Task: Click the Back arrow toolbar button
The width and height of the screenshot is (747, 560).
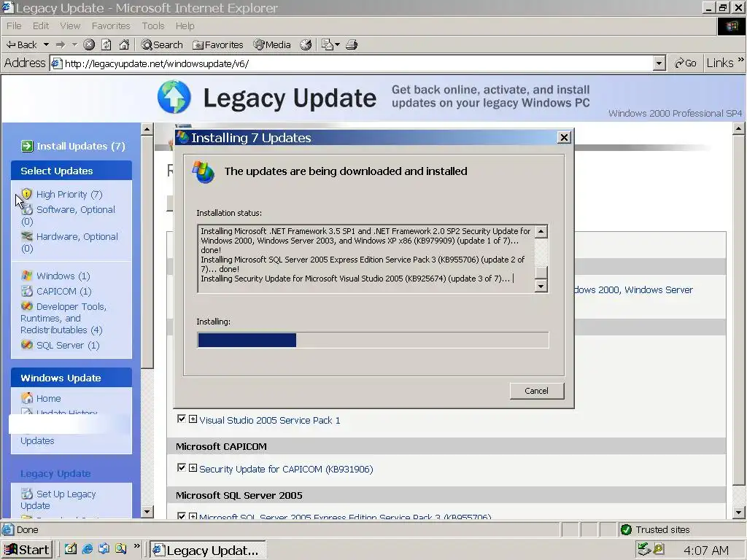Action: (x=21, y=44)
